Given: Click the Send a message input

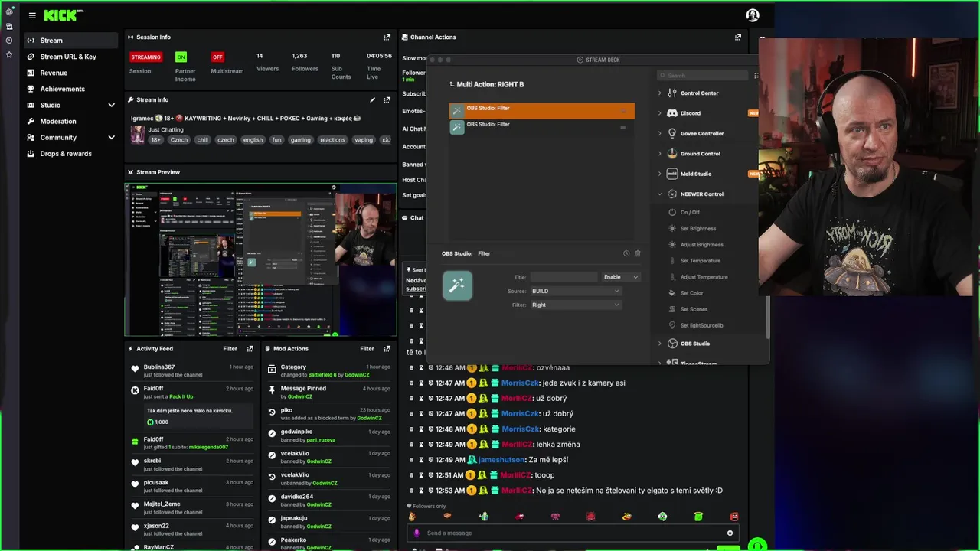Looking at the screenshot, I should pos(574,533).
